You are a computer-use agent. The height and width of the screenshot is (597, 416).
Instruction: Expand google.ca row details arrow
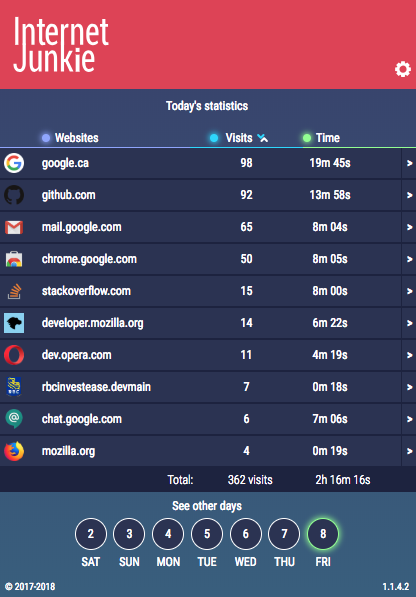click(x=409, y=163)
